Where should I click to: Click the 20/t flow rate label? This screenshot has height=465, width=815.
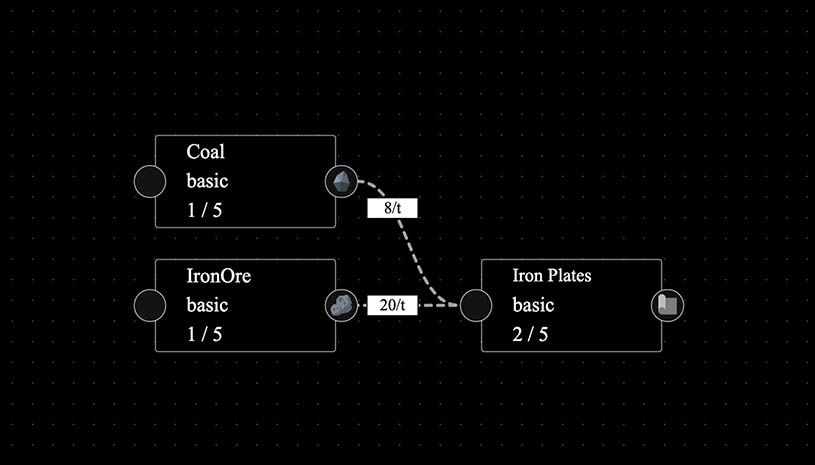coord(392,305)
